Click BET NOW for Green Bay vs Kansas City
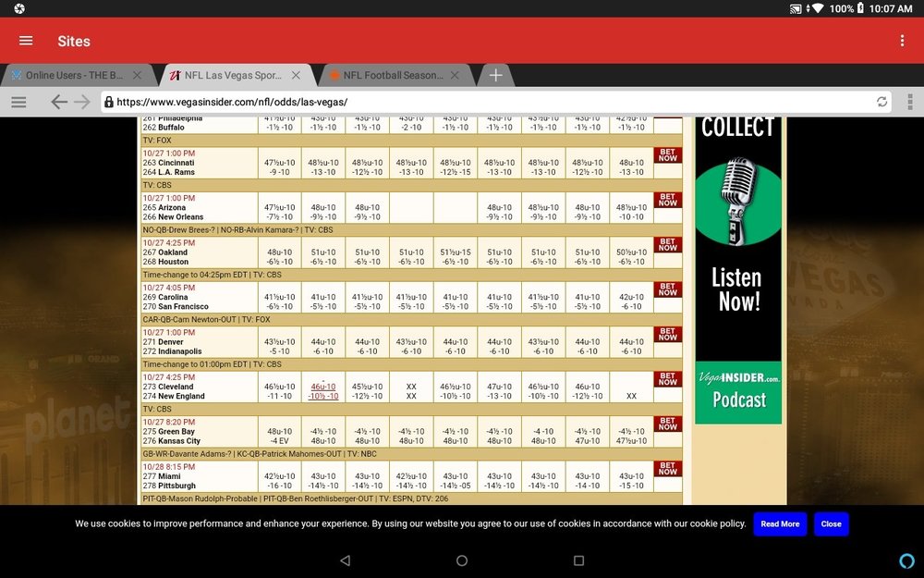This screenshot has height=578, width=924. click(668, 424)
